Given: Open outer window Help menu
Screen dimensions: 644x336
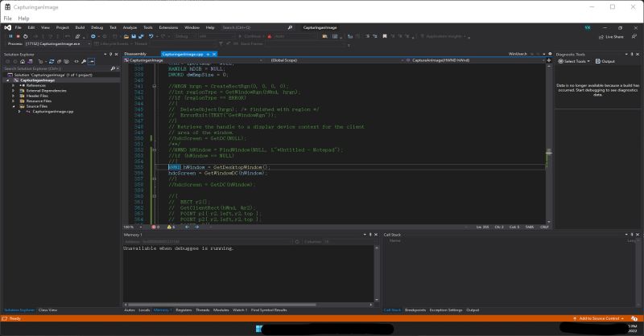Looking at the screenshot, I should pyautogui.click(x=23, y=18).
